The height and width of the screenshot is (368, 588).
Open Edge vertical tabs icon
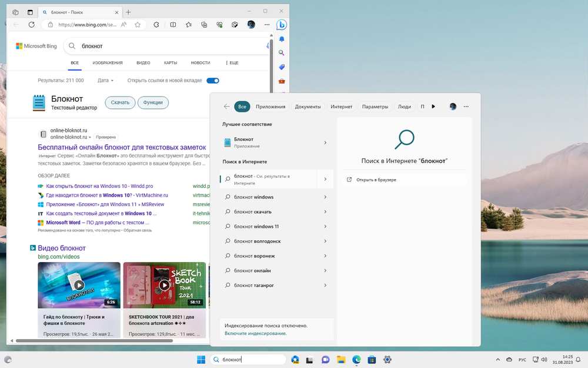pos(30,12)
